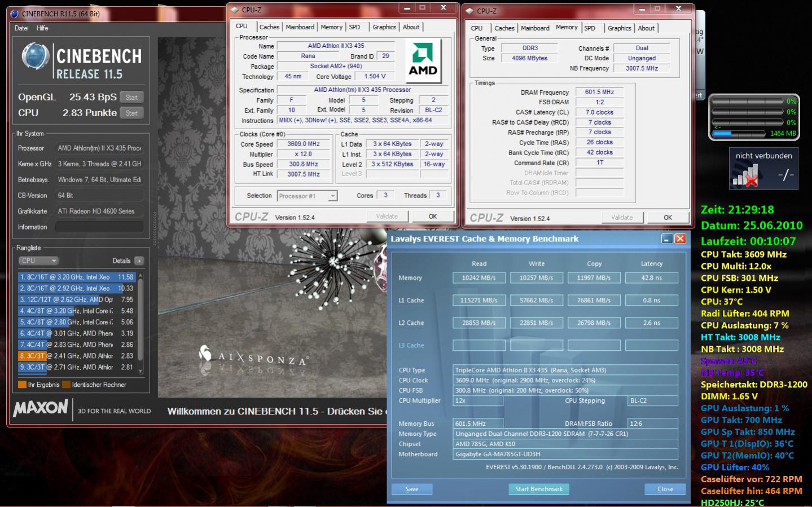Click the right CPU-Z title bar icon

[x=469, y=11]
